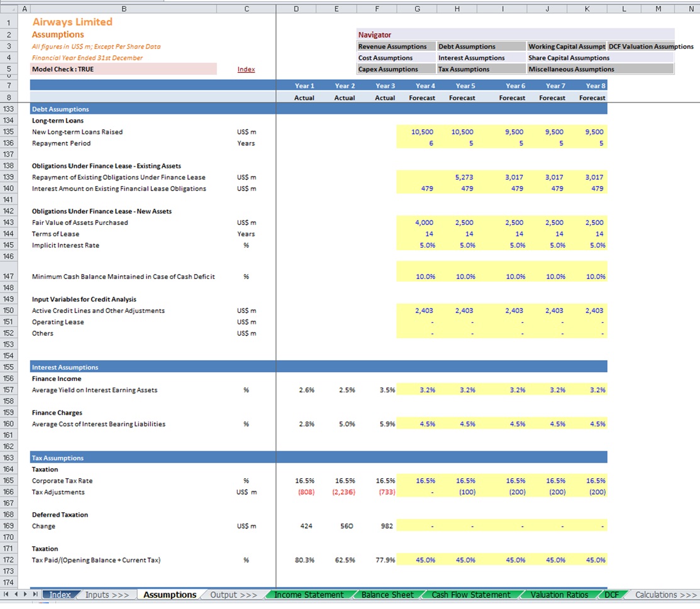Open Calculations >>> sheet tab

click(665, 595)
